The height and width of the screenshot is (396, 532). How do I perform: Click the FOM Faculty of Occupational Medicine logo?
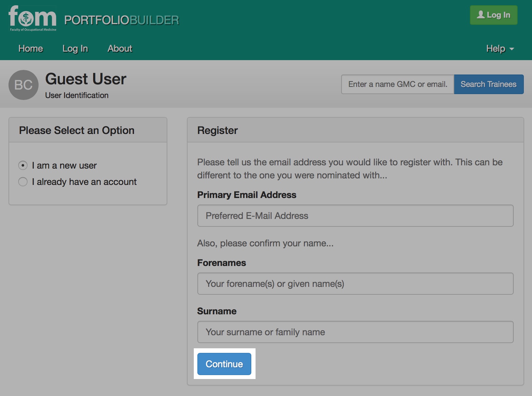coord(32,19)
